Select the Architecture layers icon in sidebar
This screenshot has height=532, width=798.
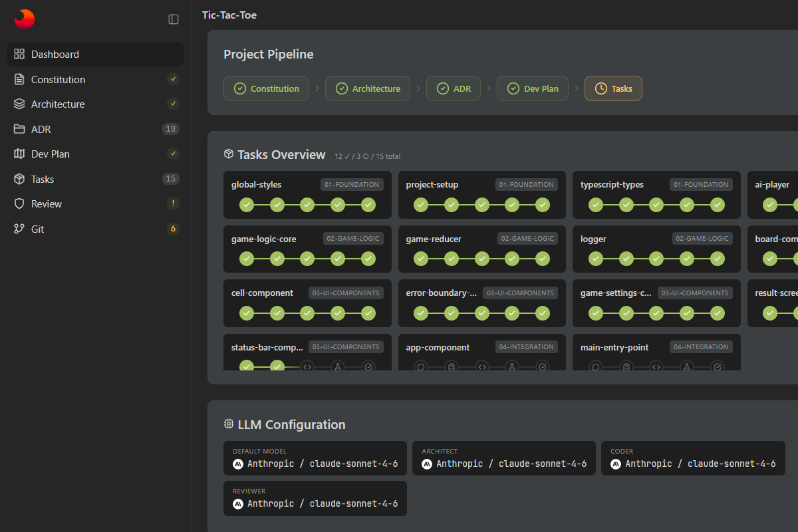click(x=19, y=104)
